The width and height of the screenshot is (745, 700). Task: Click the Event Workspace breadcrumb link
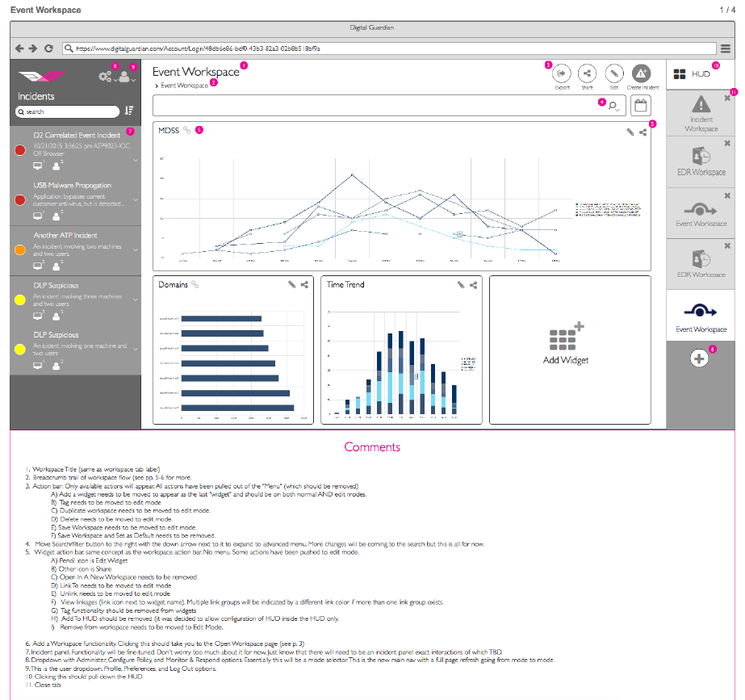point(184,86)
